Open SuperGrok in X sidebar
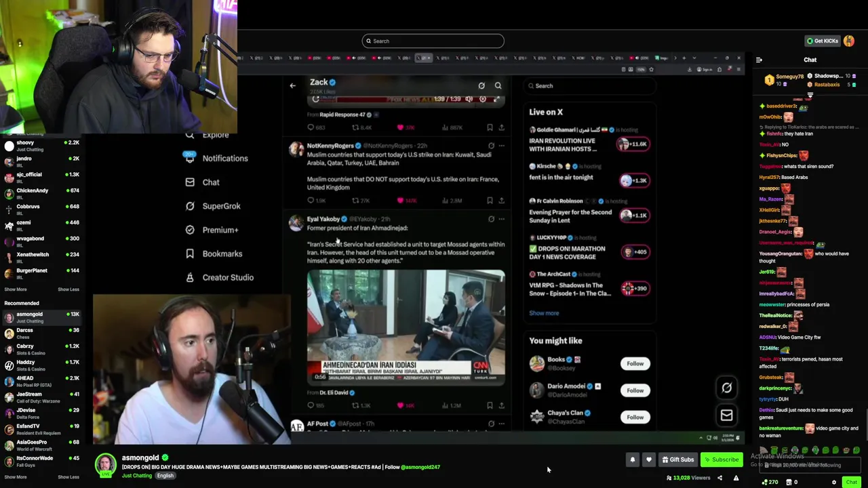 (213, 206)
